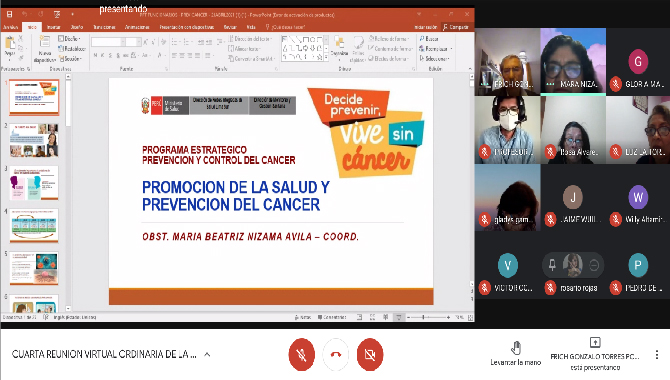The image size is (670, 380).
Task: Click the Normal view status bar icon
Action: 359,317
